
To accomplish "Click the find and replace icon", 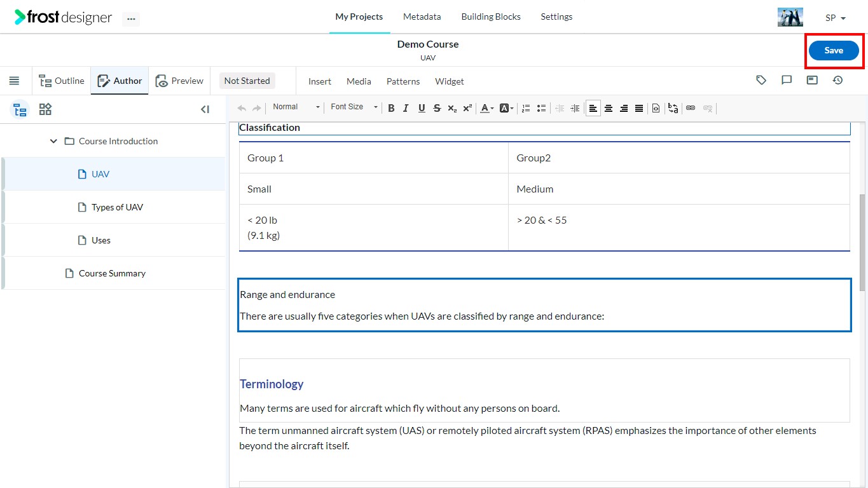I will (x=673, y=108).
